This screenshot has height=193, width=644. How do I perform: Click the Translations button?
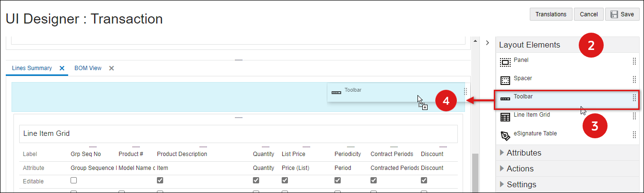[551, 14]
